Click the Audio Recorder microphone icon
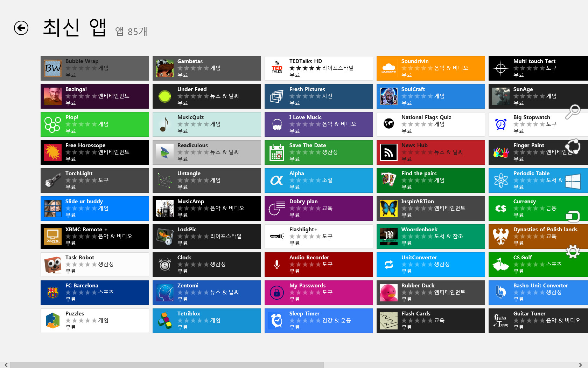Viewport: 588px width, 368px height. coord(277,265)
